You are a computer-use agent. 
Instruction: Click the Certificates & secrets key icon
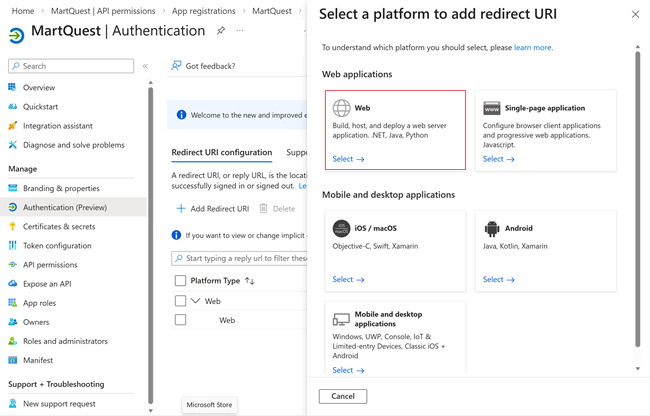click(12, 226)
